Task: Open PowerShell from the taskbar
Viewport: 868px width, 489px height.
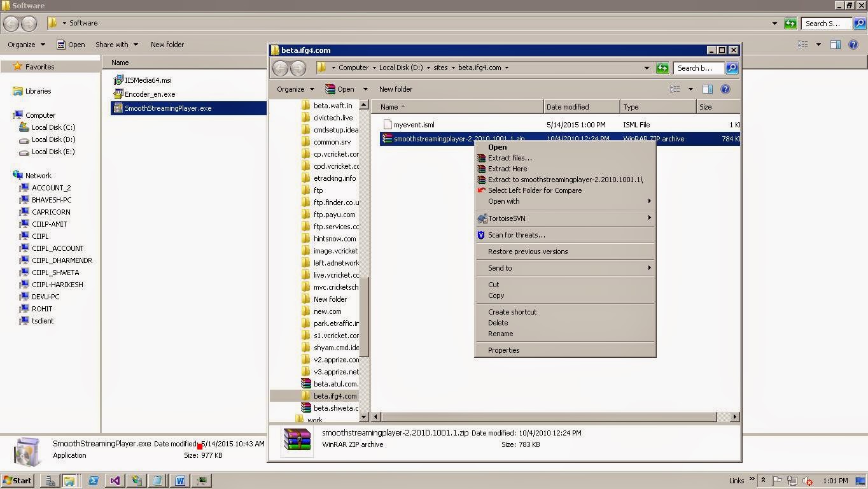Action: 93,481
